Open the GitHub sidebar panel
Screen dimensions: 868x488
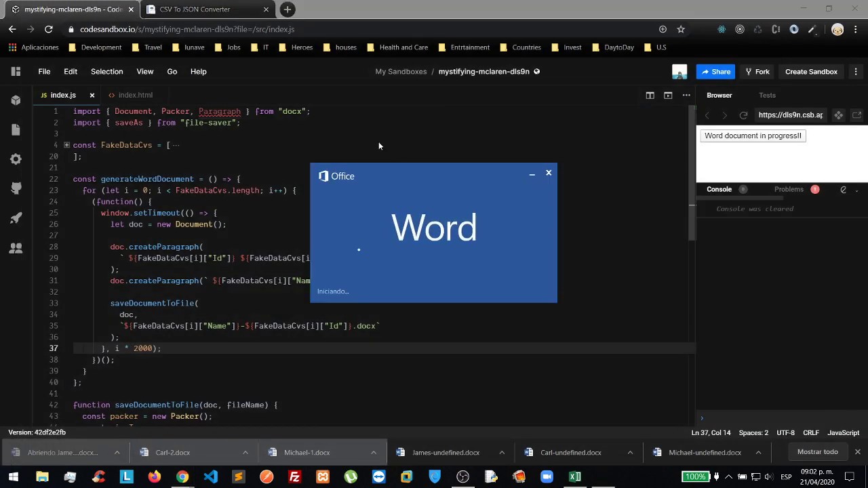(x=16, y=188)
